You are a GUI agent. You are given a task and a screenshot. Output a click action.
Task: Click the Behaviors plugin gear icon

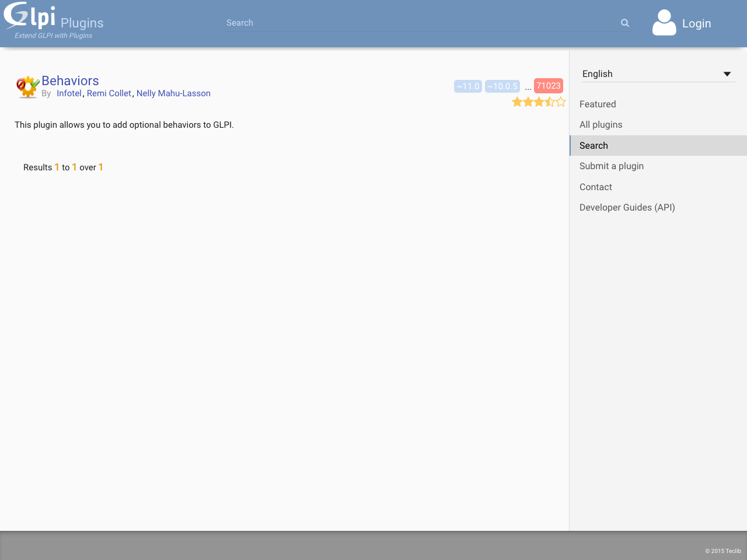click(x=26, y=87)
